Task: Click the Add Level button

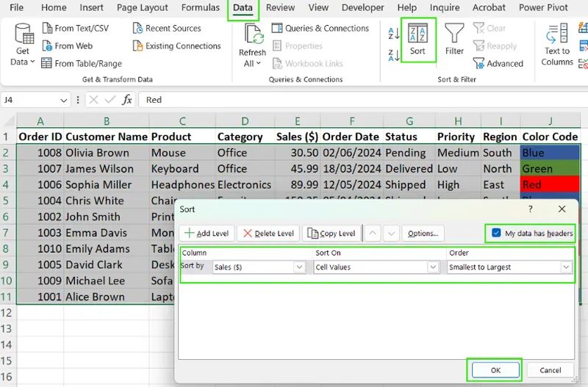Action: tap(207, 234)
